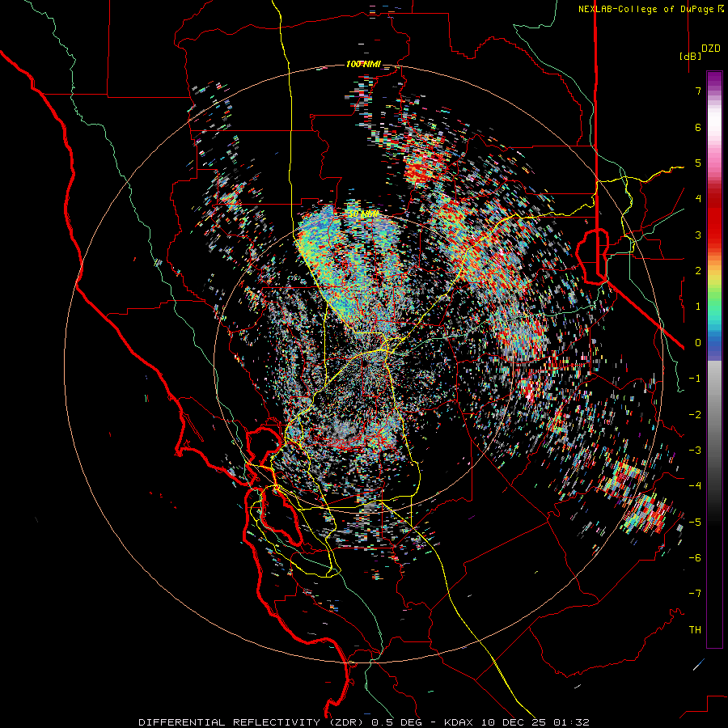This screenshot has width=728, height=728.
Task: Click the 0 value on the color scale
Action: [x=698, y=343]
